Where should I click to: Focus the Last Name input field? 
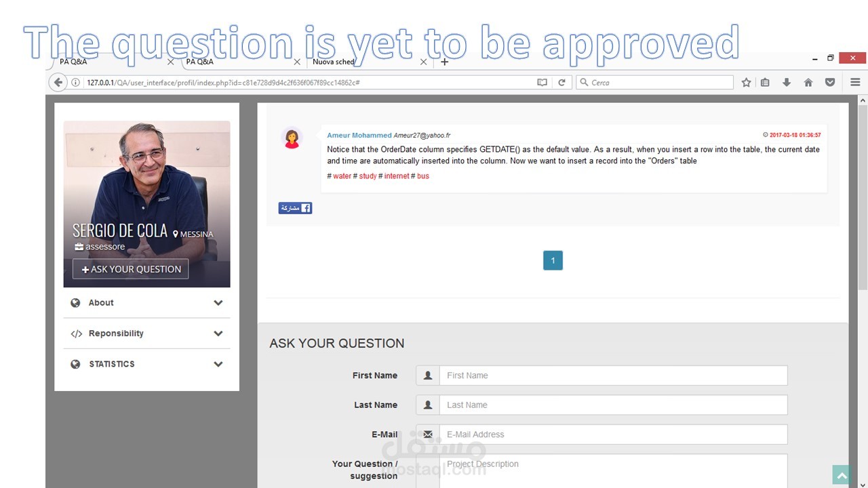613,405
